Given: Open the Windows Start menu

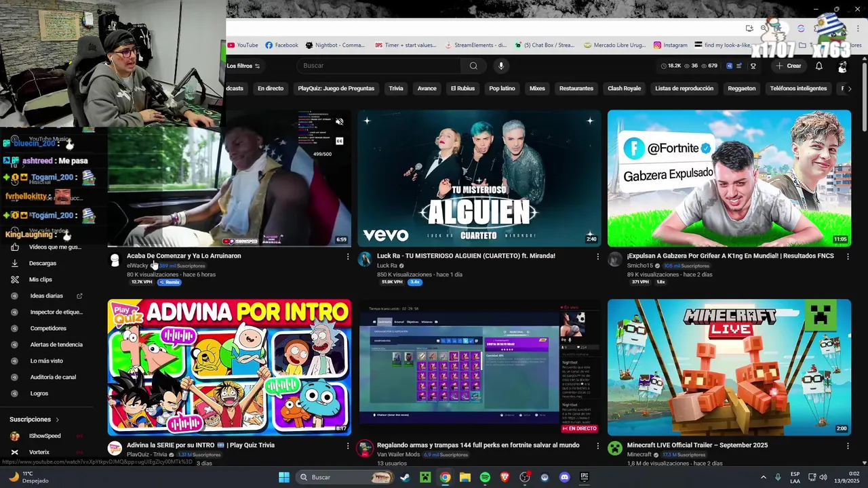Looking at the screenshot, I should tap(284, 477).
